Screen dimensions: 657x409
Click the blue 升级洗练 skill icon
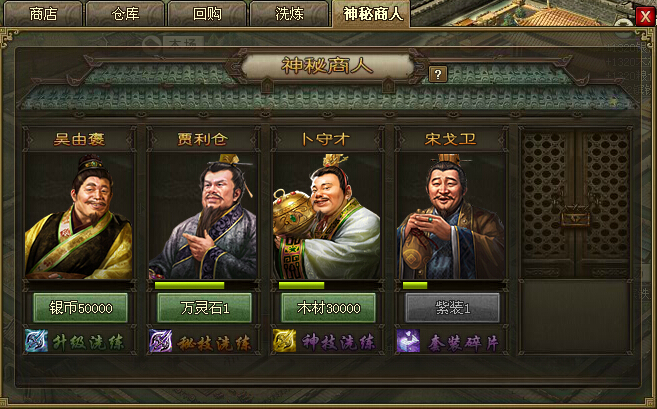click(x=36, y=341)
